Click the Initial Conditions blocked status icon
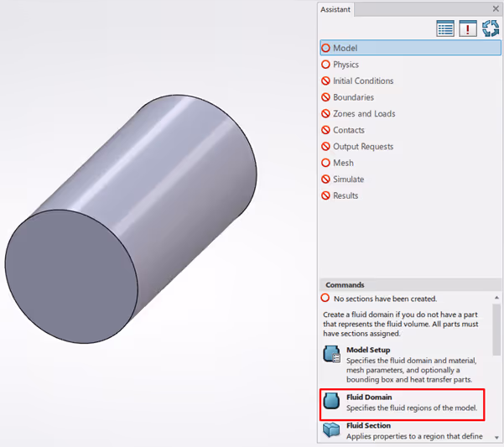The width and height of the screenshot is (504, 447). [x=325, y=81]
